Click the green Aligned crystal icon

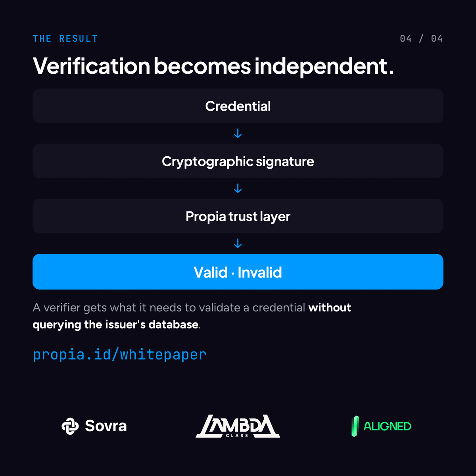pyautogui.click(x=355, y=426)
